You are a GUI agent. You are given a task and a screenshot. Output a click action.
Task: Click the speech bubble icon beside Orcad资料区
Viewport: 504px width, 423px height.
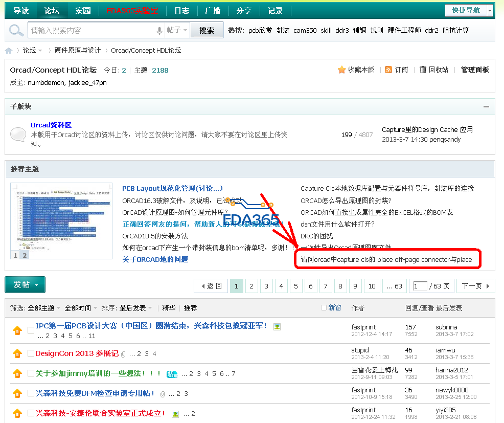pyautogui.click(x=18, y=134)
